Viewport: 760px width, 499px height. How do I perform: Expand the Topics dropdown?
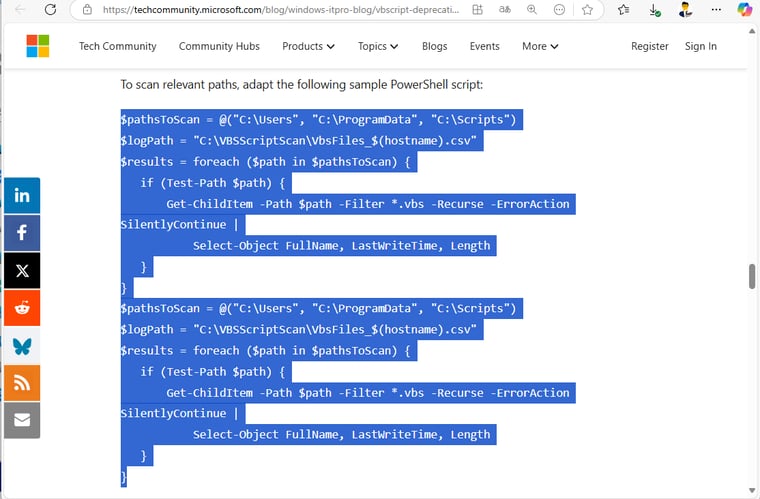[x=378, y=46]
